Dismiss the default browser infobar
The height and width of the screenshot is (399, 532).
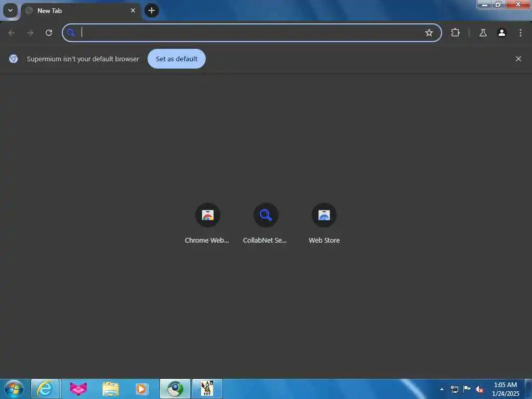518,59
